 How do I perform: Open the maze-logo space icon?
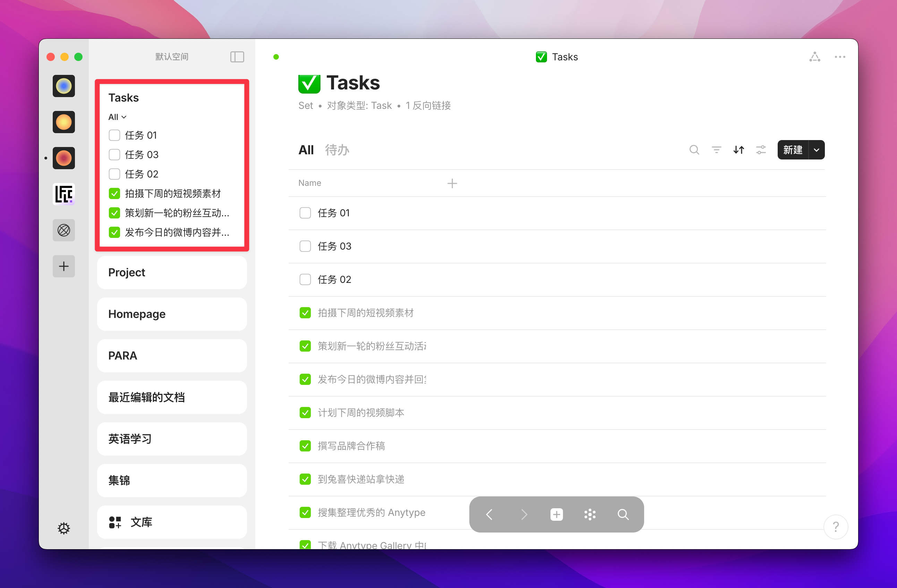[x=64, y=194]
